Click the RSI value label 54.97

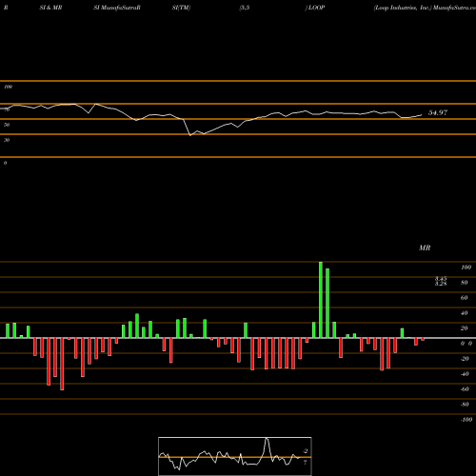[438, 112]
